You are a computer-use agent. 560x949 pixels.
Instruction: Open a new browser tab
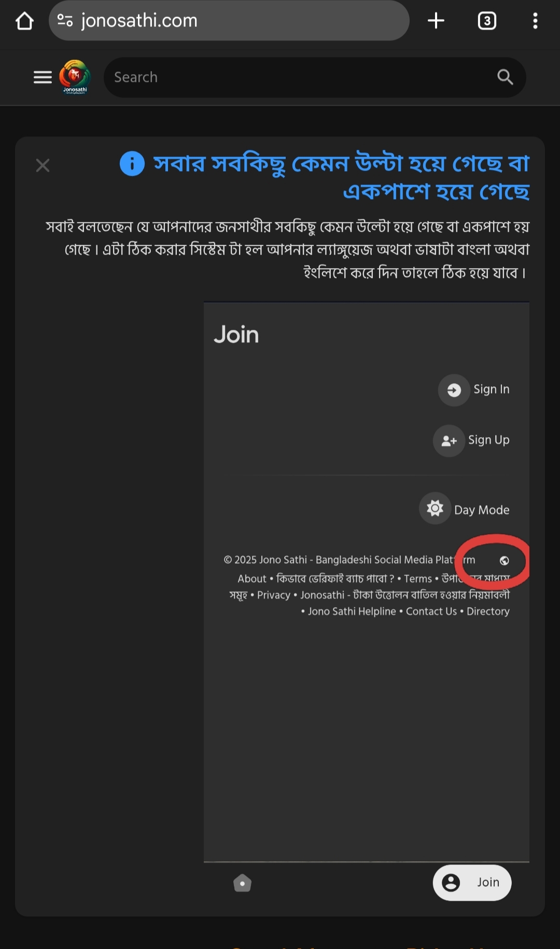click(x=436, y=21)
